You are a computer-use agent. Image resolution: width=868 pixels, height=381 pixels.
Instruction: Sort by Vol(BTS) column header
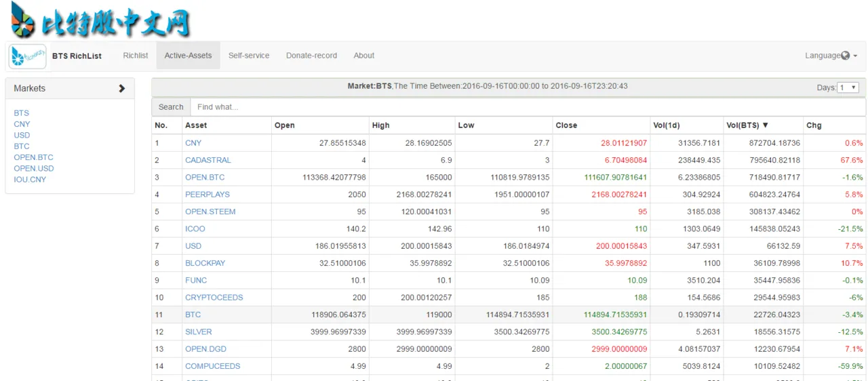(747, 125)
